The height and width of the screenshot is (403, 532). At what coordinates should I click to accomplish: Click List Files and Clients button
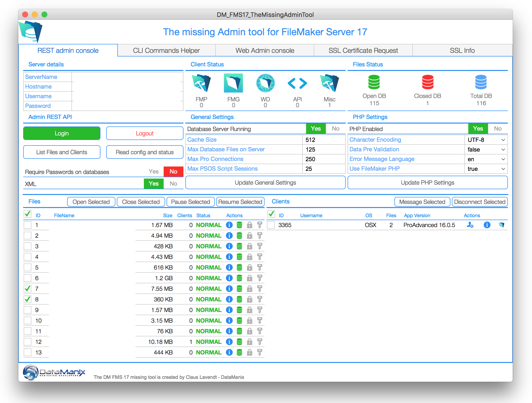[x=62, y=152]
